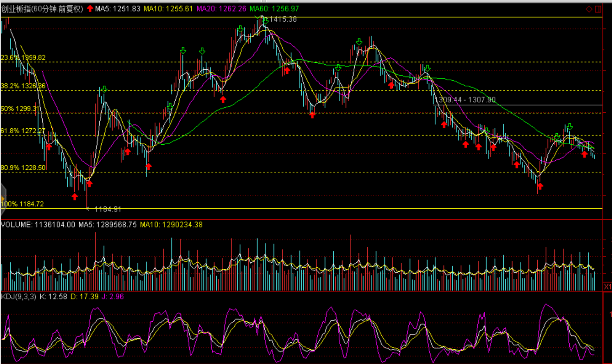Click the KDJ(9,3,3) indicator name

pos(19,296)
